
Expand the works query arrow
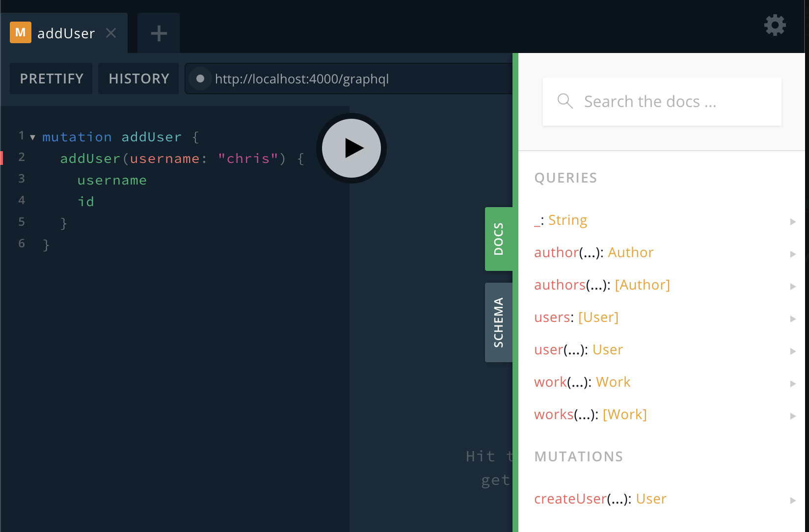[x=792, y=416]
